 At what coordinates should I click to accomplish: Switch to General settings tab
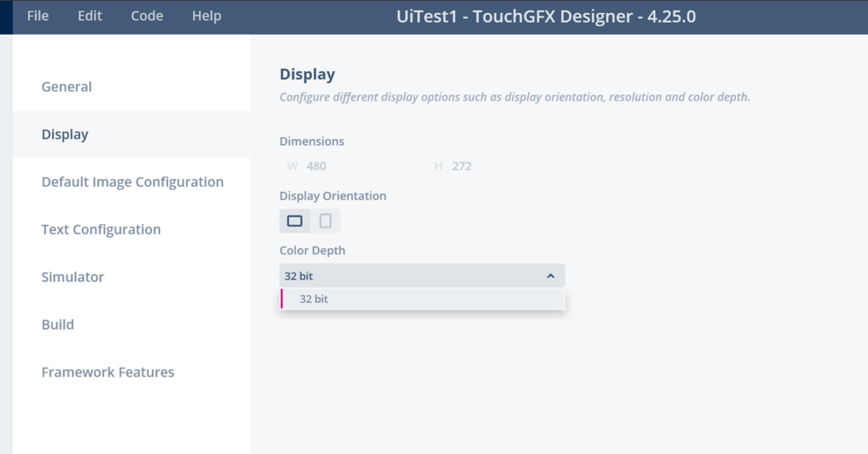click(x=132, y=87)
